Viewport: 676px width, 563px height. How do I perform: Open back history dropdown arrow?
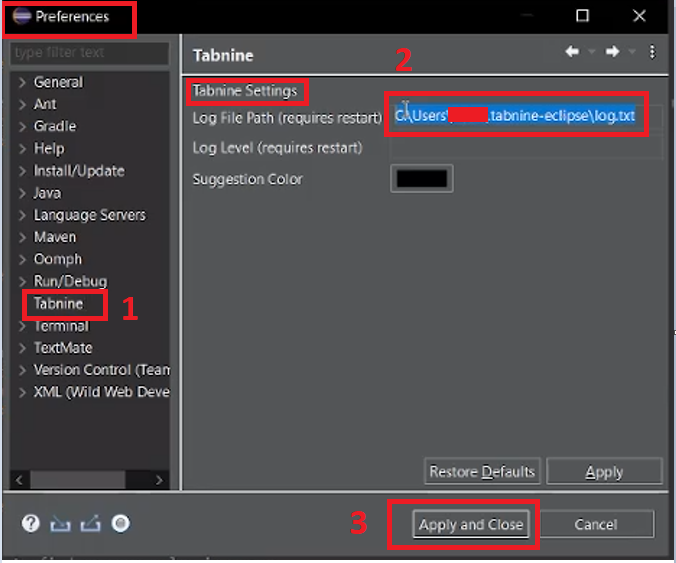pos(592,52)
